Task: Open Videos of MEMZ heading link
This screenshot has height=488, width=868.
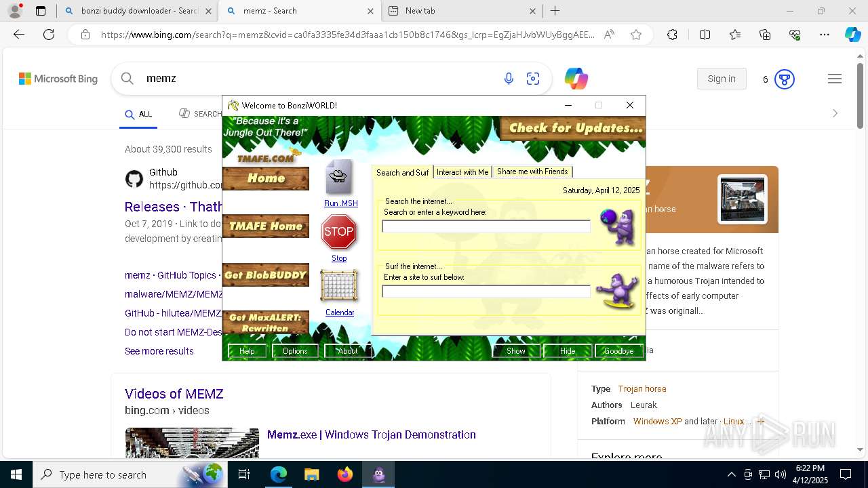Action: point(174,394)
